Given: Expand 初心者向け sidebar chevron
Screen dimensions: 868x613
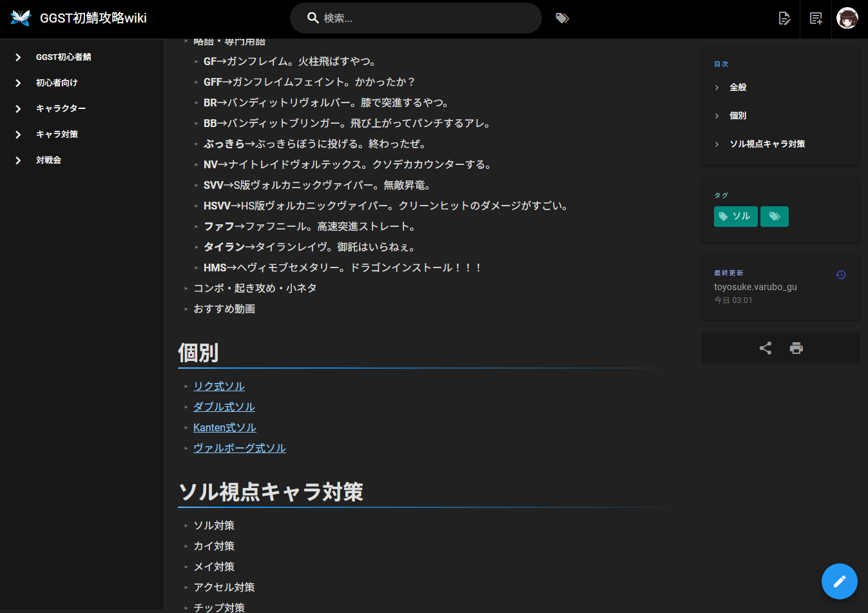Looking at the screenshot, I should coord(18,83).
